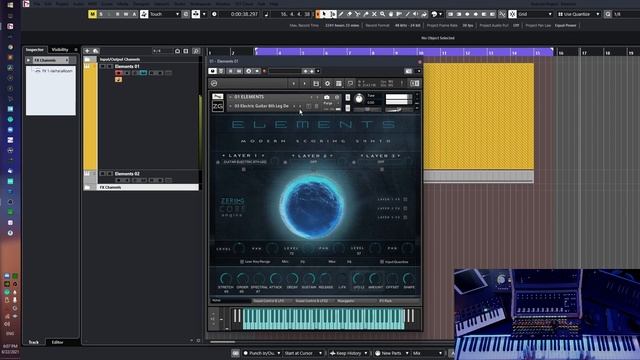Open the FX Rack tab

pos(386,301)
